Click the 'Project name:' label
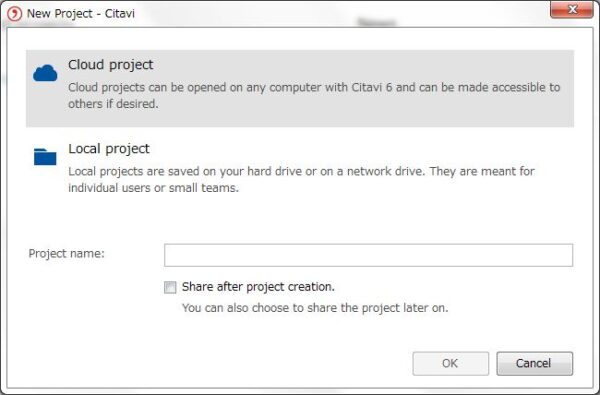 [67, 253]
